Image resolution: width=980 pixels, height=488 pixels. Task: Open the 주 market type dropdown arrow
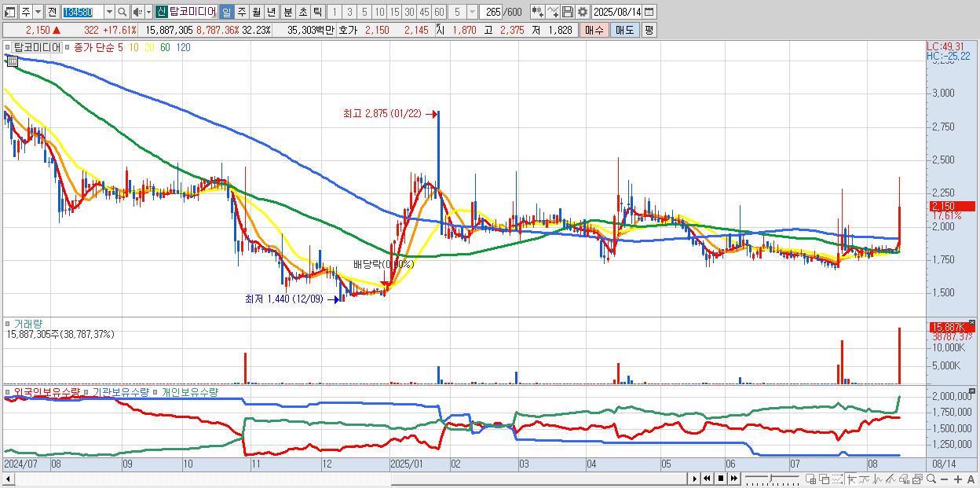[x=38, y=12]
